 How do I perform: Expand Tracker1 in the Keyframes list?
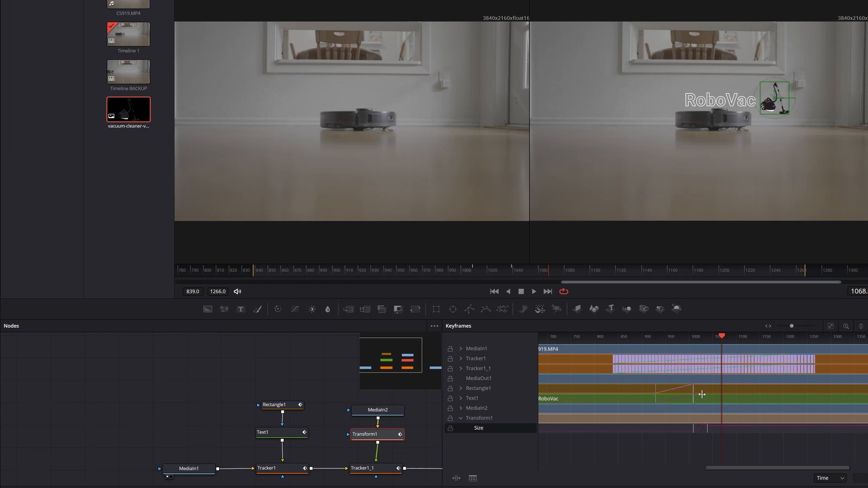[461, 358]
